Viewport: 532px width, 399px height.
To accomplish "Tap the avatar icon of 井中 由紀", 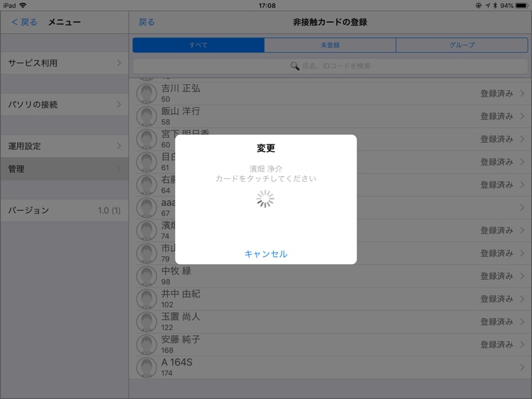I will coord(147,299).
